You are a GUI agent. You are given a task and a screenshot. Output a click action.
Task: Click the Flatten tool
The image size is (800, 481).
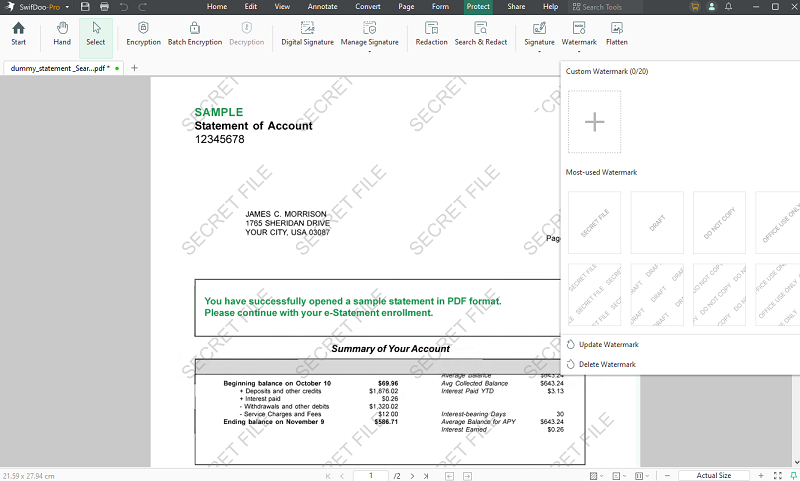point(616,34)
